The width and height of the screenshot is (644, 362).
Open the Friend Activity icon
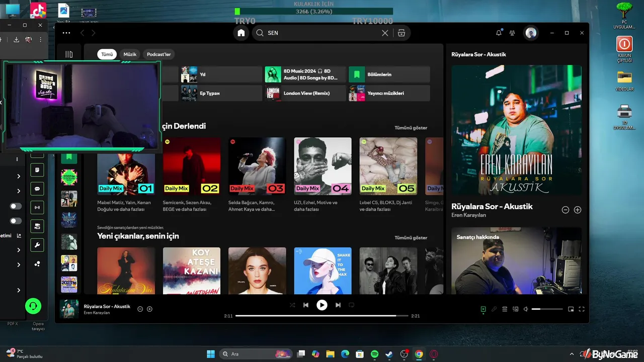point(512,33)
